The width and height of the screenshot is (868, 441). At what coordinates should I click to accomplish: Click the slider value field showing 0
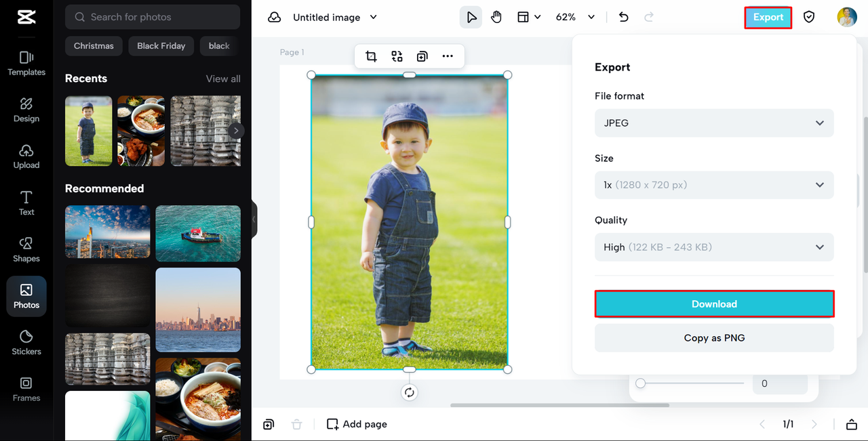pos(780,383)
